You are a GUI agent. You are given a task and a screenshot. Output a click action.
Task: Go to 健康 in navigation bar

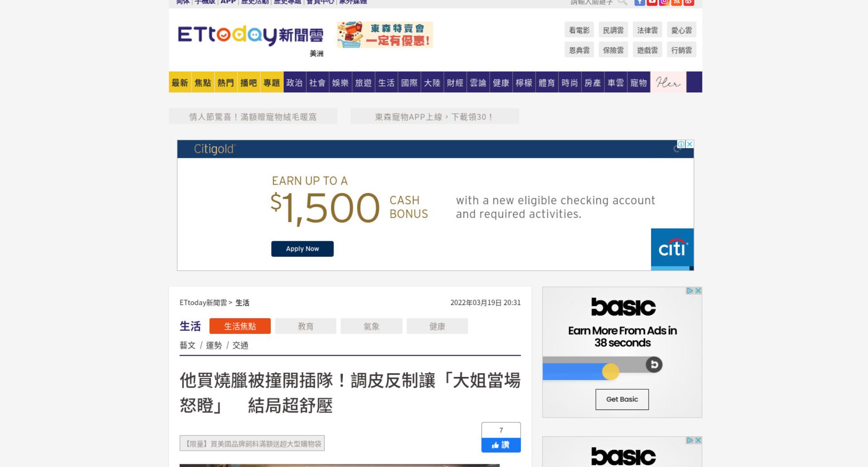click(501, 82)
